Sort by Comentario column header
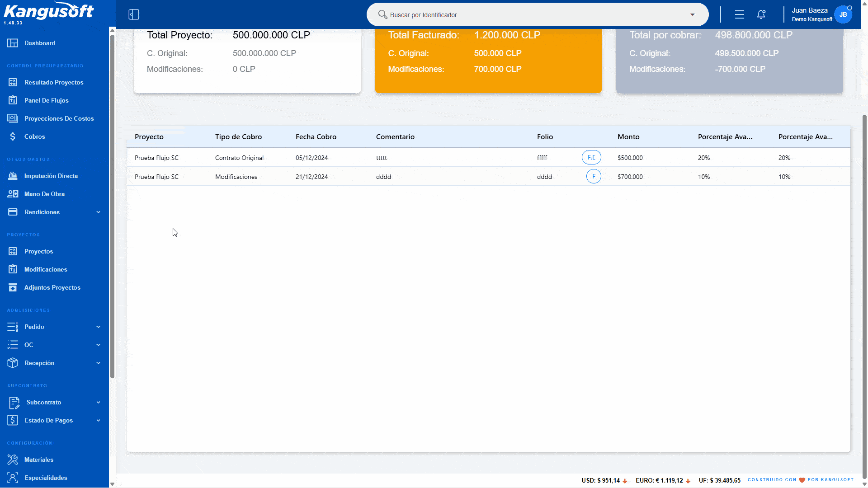The width and height of the screenshot is (868, 488). click(x=395, y=136)
